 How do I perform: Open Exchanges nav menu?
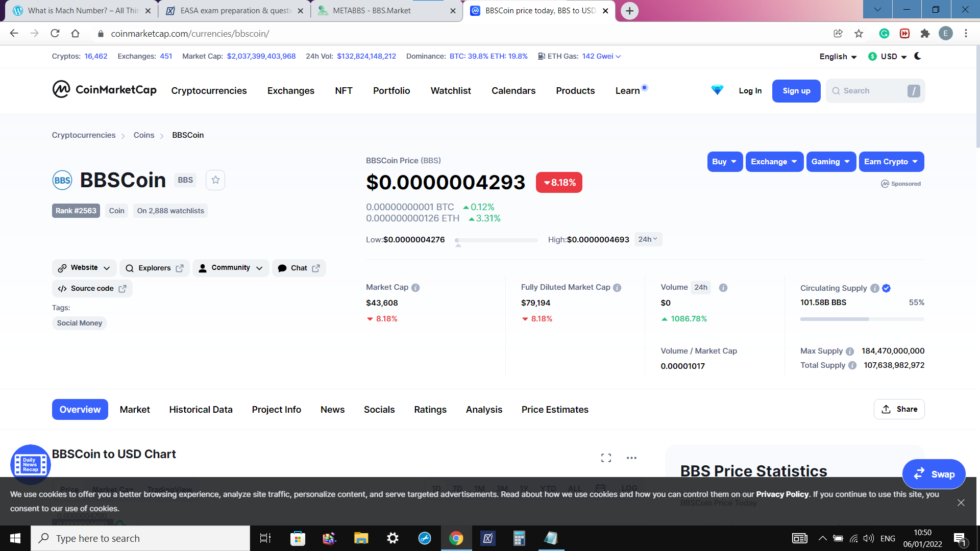pos(291,91)
